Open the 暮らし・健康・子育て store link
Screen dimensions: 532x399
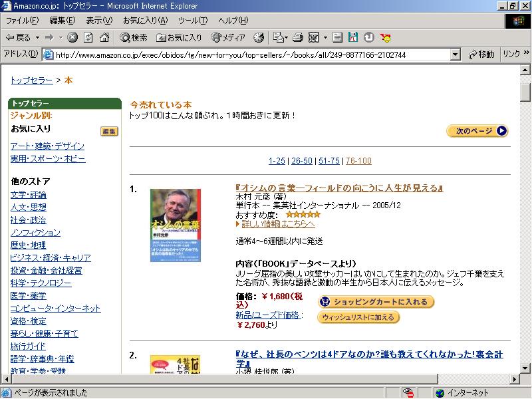[44, 334]
